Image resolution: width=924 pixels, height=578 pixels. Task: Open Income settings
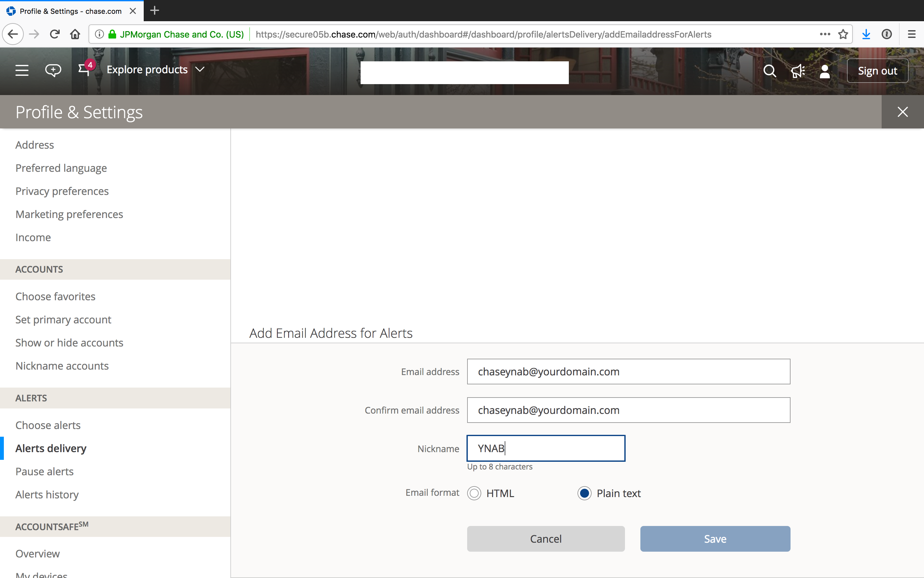click(x=33, y=237)
